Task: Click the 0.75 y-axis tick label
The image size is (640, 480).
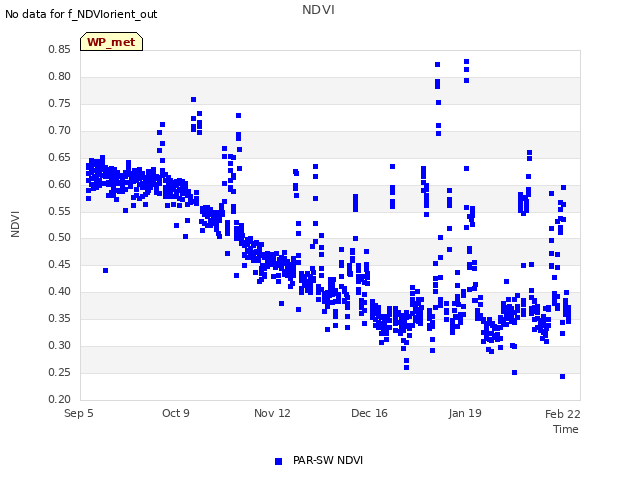Action: click(x=59, y=103)
